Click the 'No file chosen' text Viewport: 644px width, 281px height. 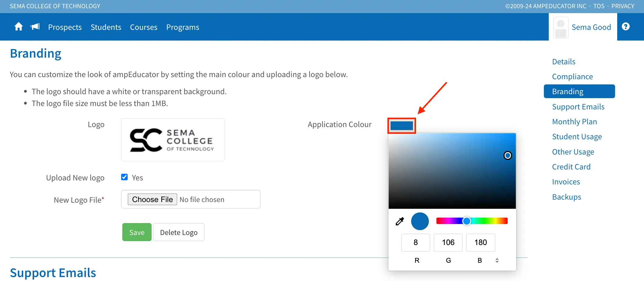(x=202, y=200)
